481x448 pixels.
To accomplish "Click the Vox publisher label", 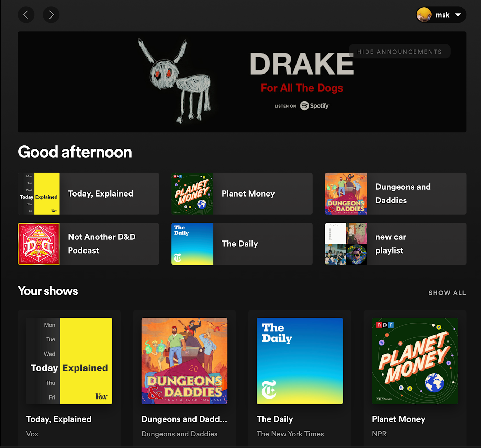I will 32,434.
